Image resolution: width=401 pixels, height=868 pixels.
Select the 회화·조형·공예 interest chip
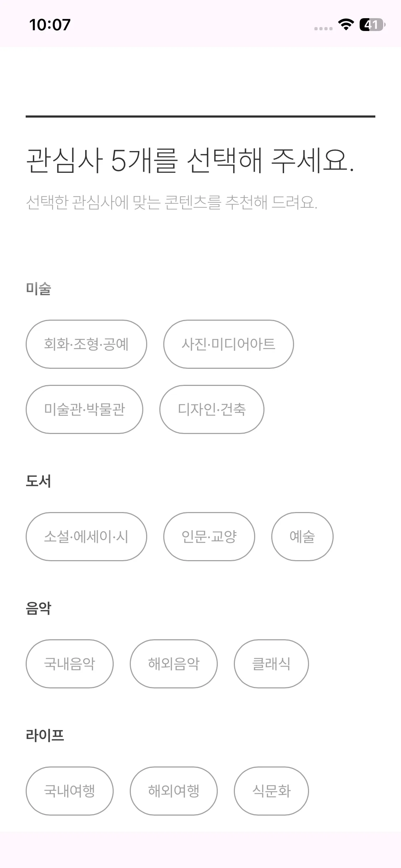(86, 344)
